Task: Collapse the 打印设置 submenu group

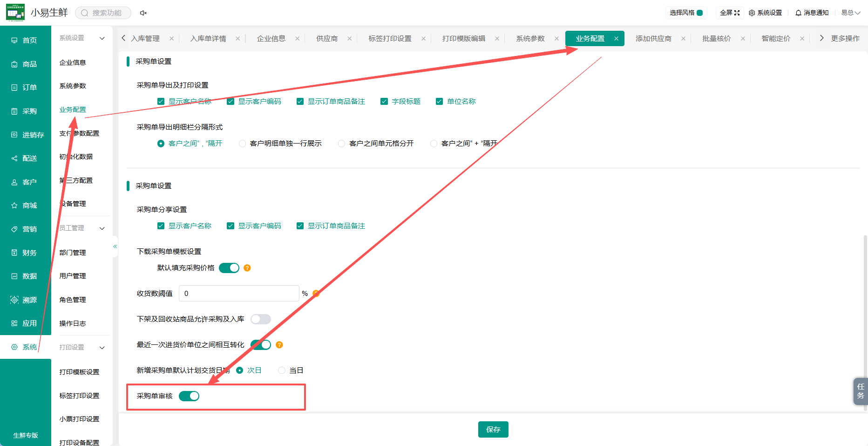Action: (x=102, y=348)
